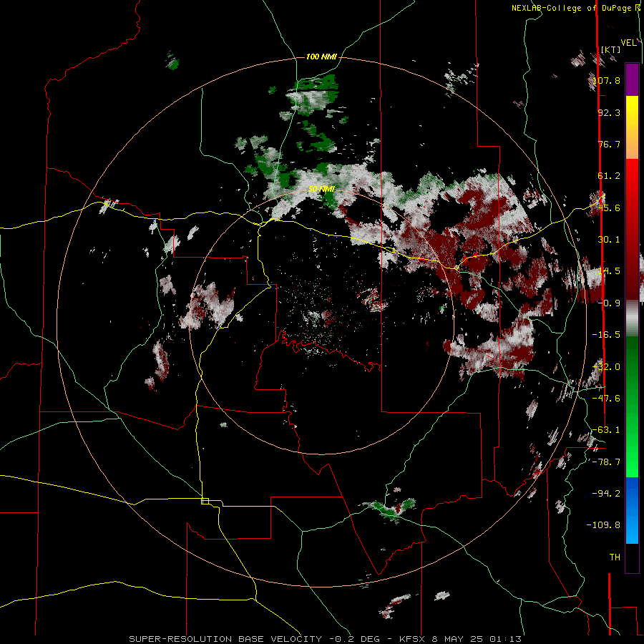The height and width of the screenshot is (644, 644).
Task: Click the yellow square city marker on highway
Action: 205,501
